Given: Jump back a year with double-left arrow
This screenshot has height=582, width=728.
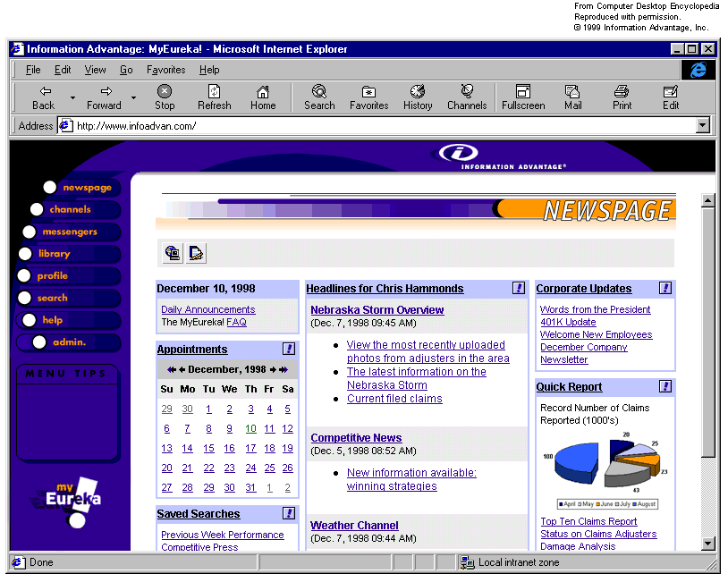Looking at the screenshot, I should tap(172, 370).
